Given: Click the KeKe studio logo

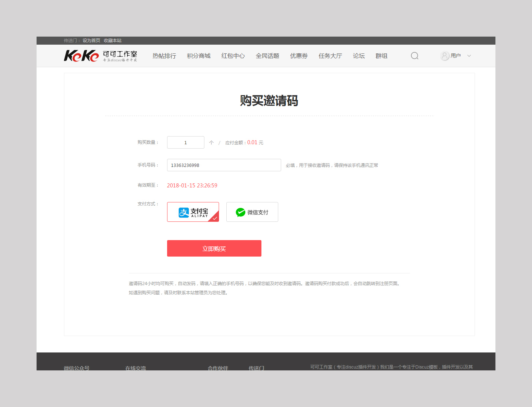Looking at the screenshot, I should (x=101, y=56).
